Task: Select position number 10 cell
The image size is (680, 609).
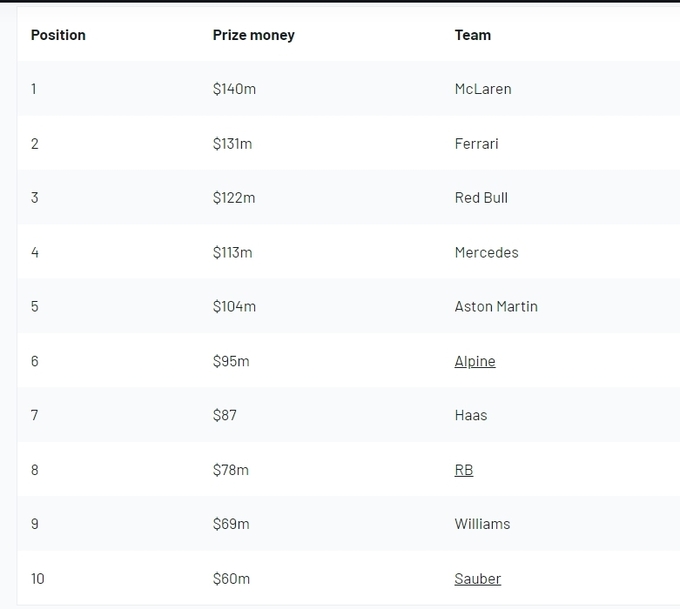Action: (x=38, y=579)
